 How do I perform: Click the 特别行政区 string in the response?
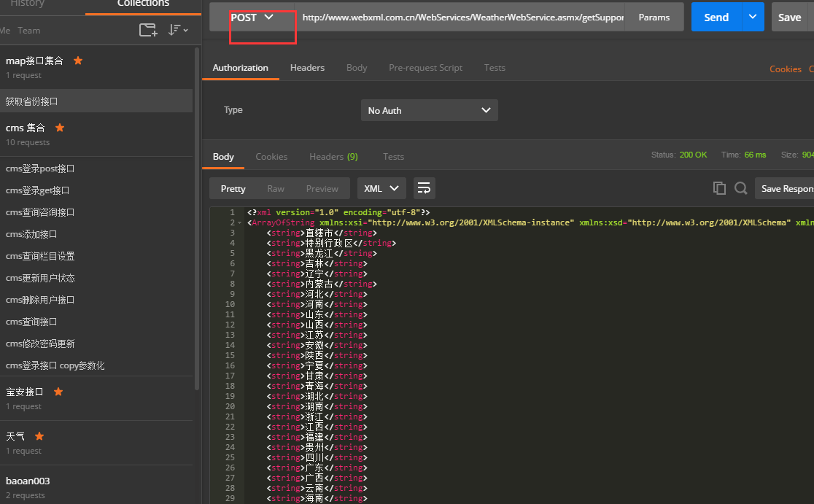pyautogui.click(x=329, y=243)
